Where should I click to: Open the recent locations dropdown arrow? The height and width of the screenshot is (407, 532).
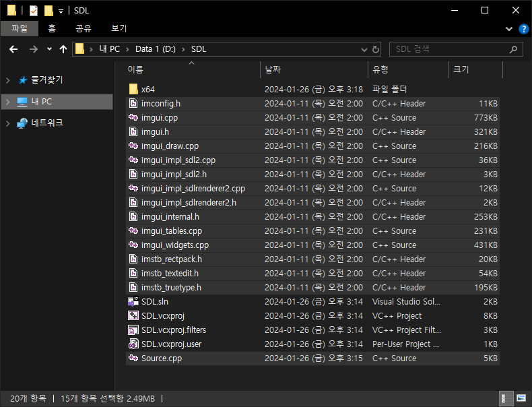pyautogui.click(x=49, y=49)
